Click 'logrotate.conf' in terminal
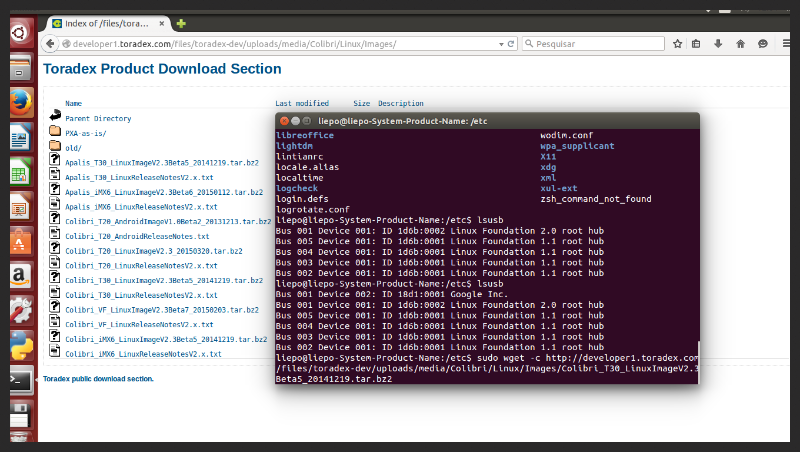 point(312,210)
